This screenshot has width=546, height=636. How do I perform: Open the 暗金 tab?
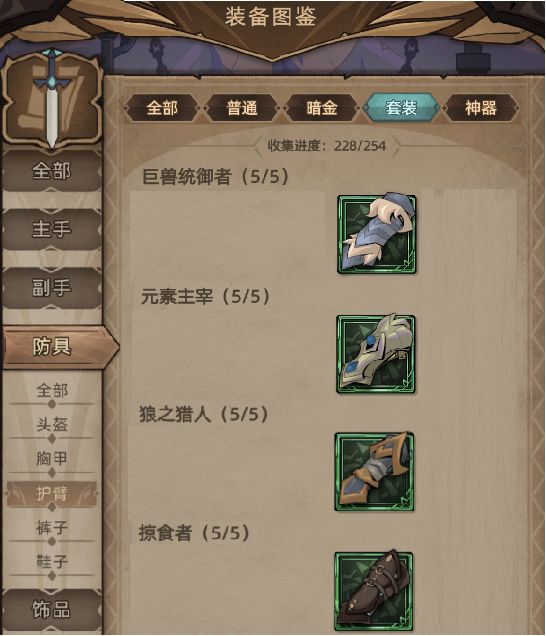[x=322, y=108]
